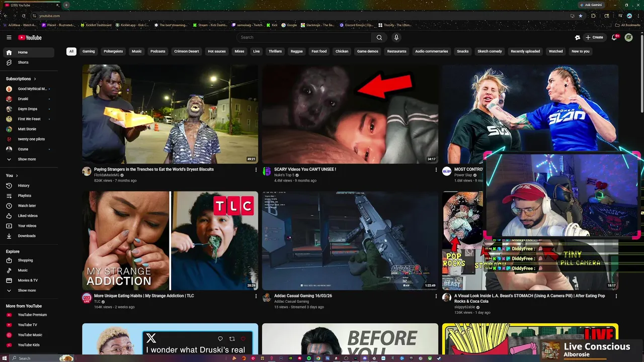Viewport: 644px width, 362px height.
Task: Select the Thrillers filter chip
Action: coord(275,51)
